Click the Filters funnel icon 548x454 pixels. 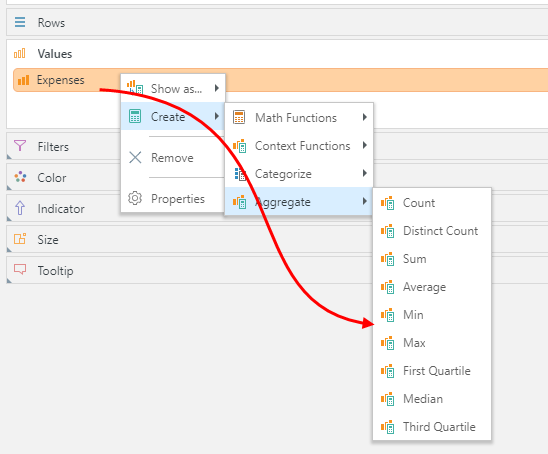click(20, 146)
